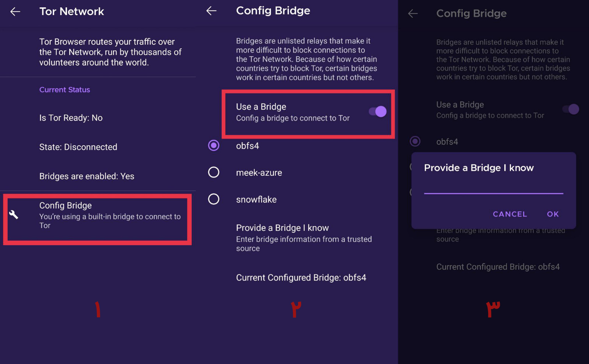This screenshot has width=589, height=364.
Task: Open Config Bridge entry in Tor Network
Action: pyautogui.click(x=98, y=219)
